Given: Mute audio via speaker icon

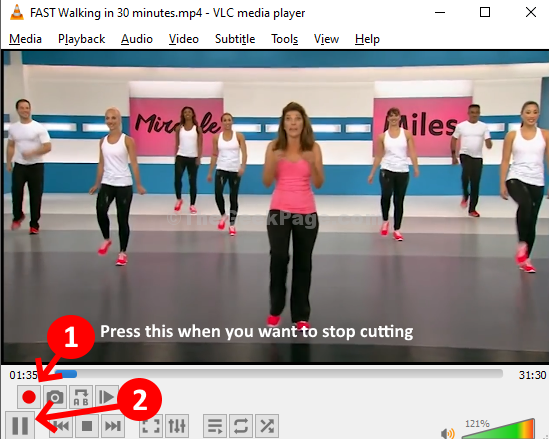Looking at the screenshot, I should click(448, 433).
